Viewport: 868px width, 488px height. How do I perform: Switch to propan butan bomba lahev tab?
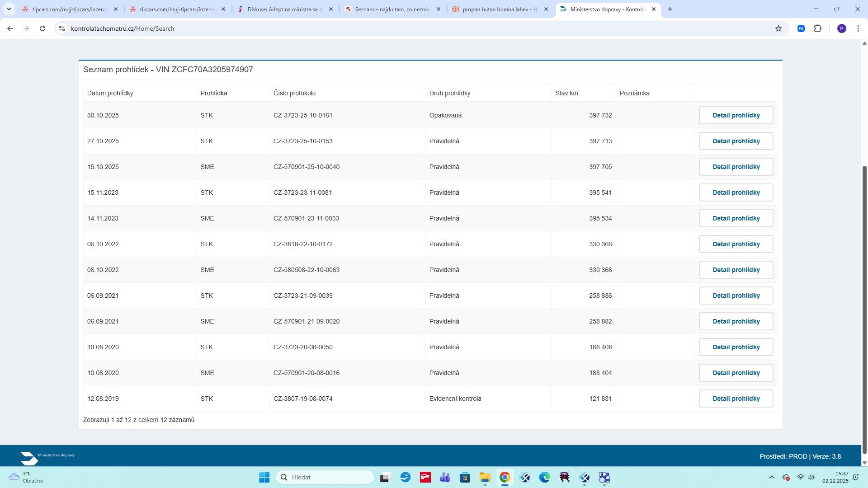tap(499, 9)
